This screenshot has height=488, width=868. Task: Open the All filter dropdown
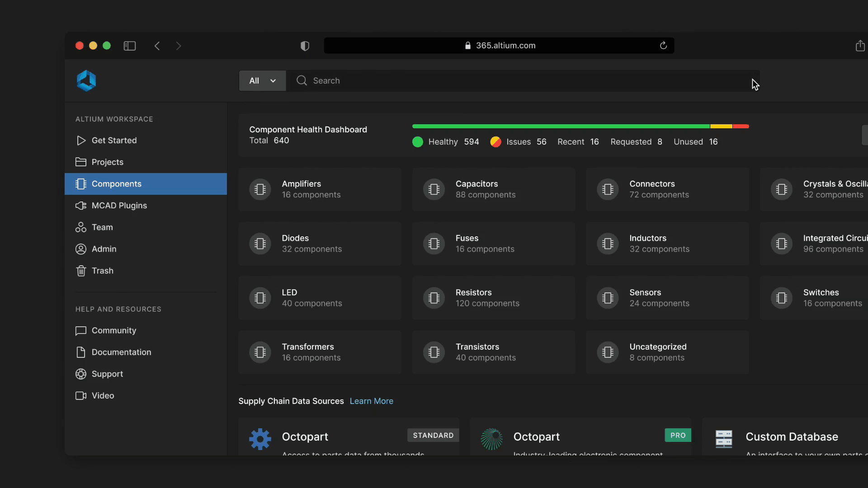point(262,80)
